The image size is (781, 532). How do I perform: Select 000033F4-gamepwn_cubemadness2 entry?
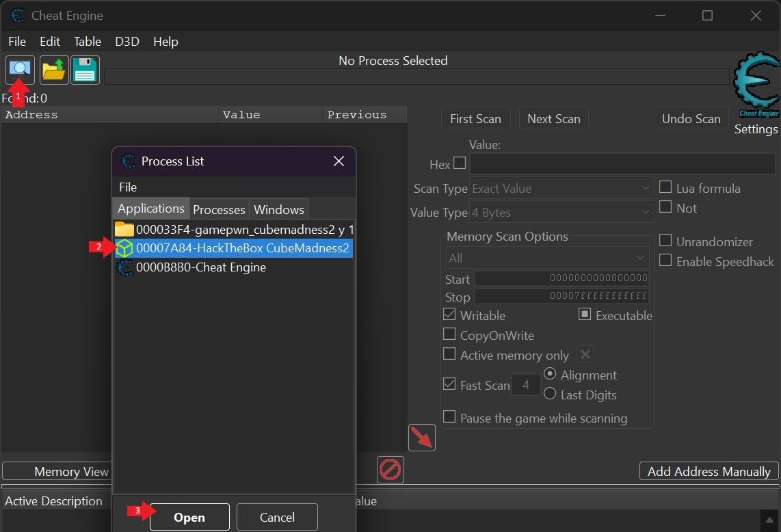click(234, 229)
